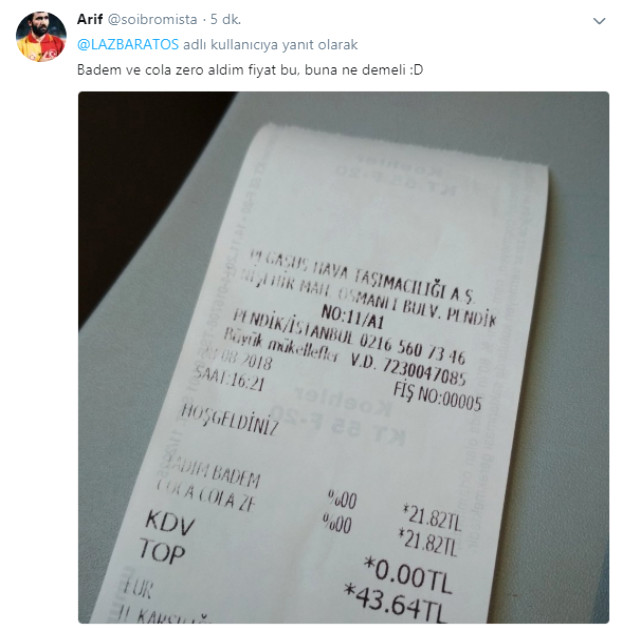640x630 pixels.
Task: Click the FİŞ NO:00005 text in the photo
Action: pos(437,396)
